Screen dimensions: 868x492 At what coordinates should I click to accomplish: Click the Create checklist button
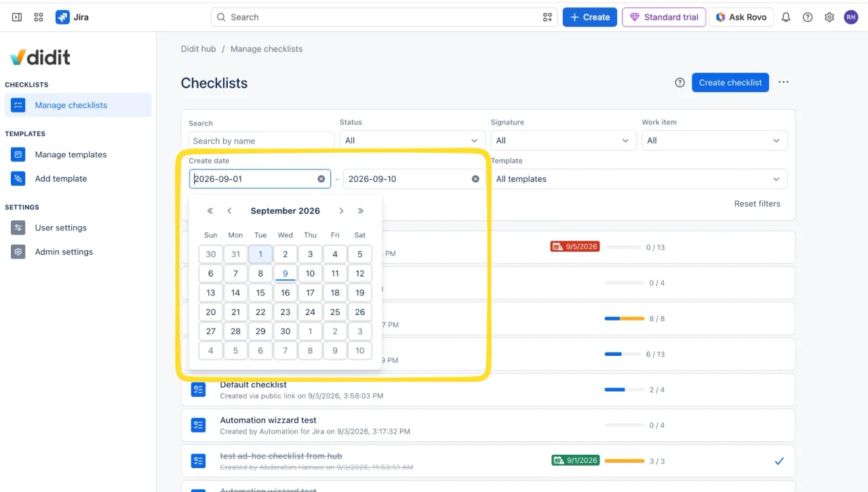coord(730,83)
